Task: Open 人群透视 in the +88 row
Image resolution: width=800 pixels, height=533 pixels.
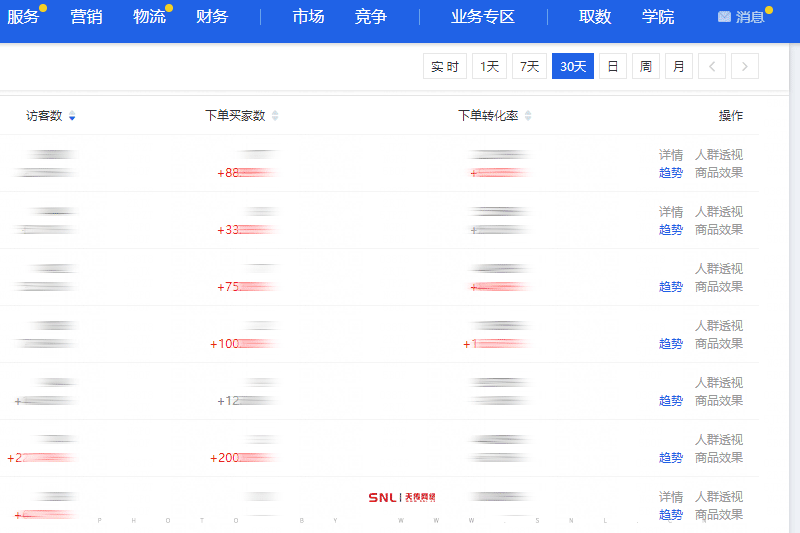Action: [x=719, y=155]
